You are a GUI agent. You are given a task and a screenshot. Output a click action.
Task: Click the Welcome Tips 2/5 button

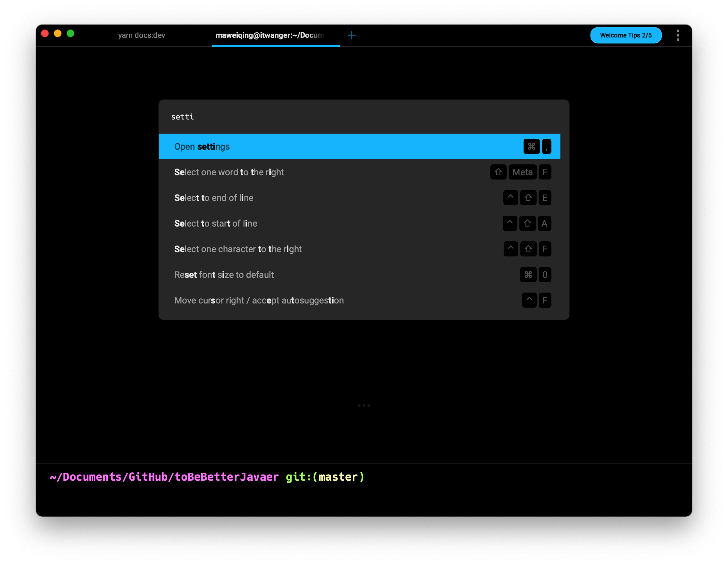tap(626, 35)
